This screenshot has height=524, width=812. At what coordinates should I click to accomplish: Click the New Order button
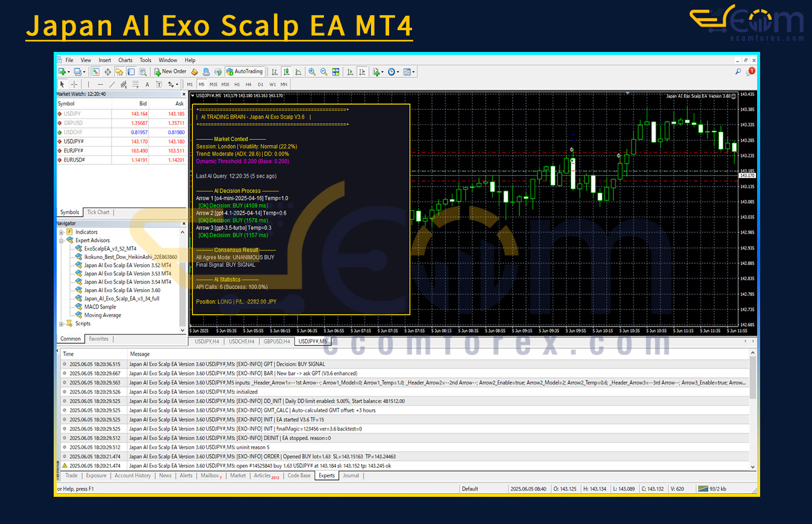point(170,71)
